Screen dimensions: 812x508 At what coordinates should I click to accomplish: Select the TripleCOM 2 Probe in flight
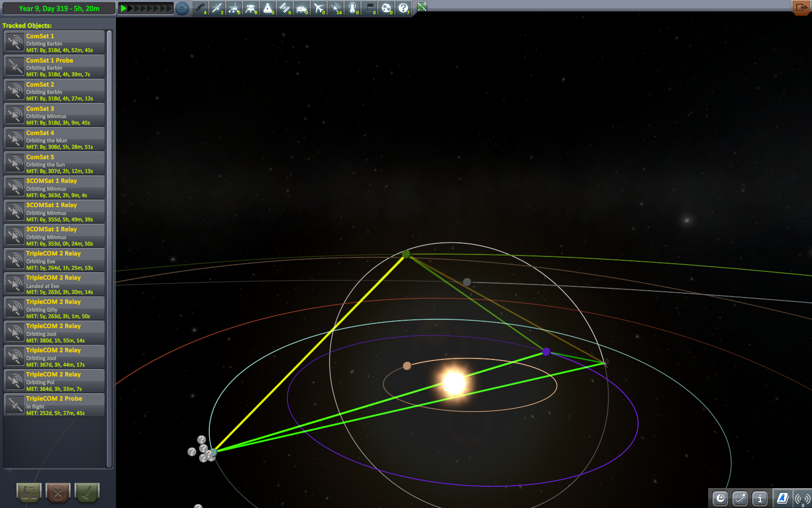tap(54, 405)
